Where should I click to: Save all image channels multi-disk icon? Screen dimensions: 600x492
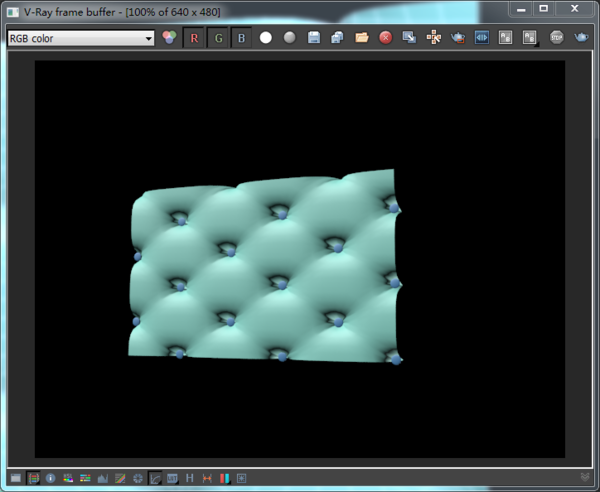338,37
